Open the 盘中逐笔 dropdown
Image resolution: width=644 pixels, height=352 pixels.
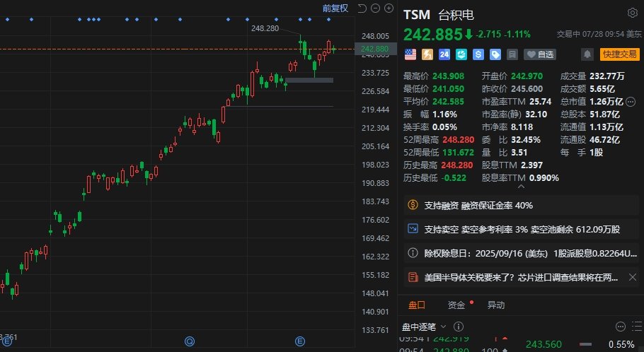(424, 327)
